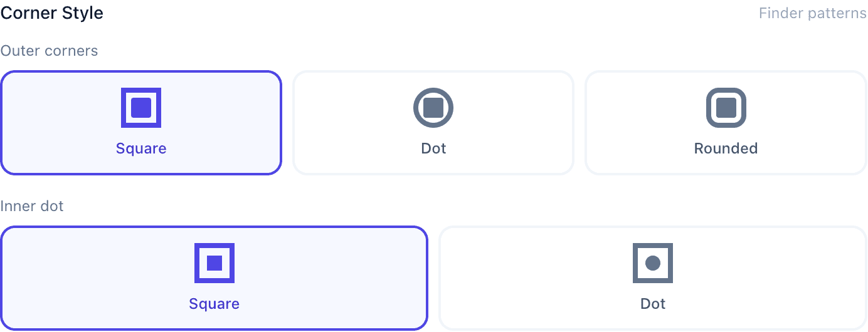The width and height of the screenshot is (868, 332).
Task: Click the "Finder patterns" hint text
Action: click(812, 13)
